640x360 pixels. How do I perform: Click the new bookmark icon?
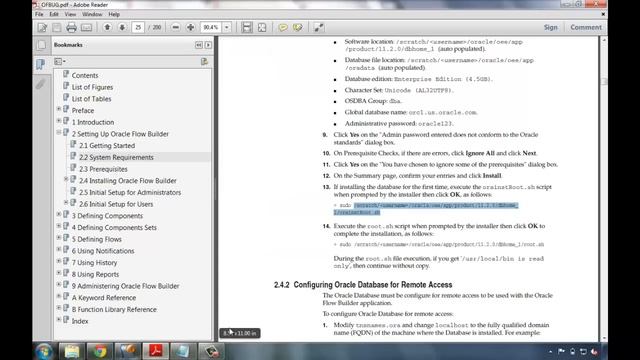coord(204,61)
